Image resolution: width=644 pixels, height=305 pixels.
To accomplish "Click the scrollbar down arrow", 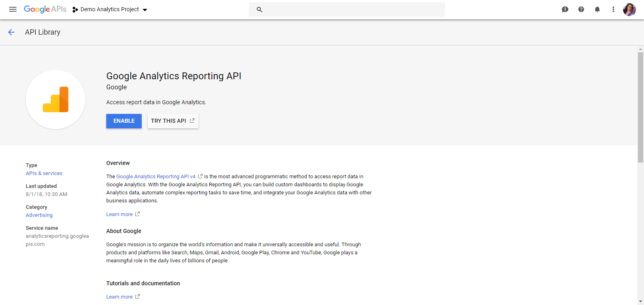I will (640, 301).
